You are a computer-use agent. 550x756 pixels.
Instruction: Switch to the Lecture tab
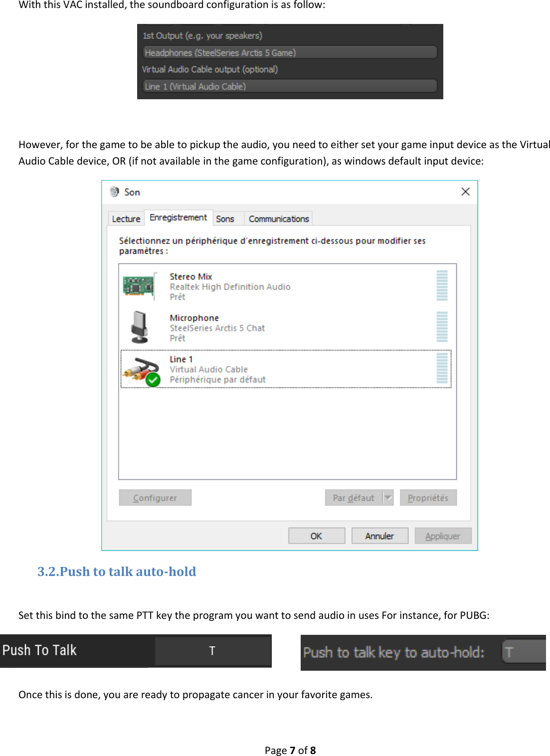pyautogui.click(x=126, y=219)
